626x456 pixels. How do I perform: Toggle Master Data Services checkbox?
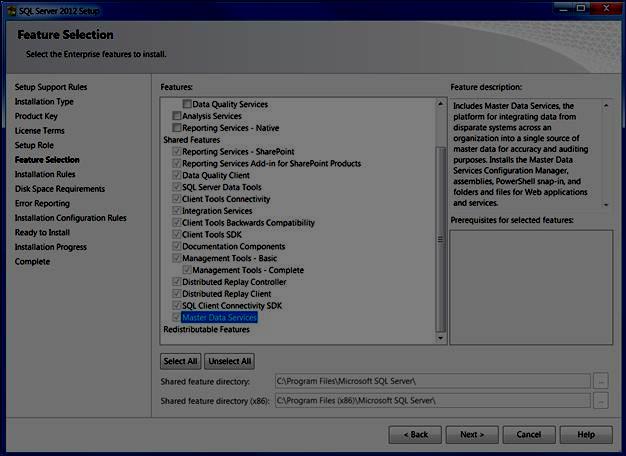click(176, 317)
